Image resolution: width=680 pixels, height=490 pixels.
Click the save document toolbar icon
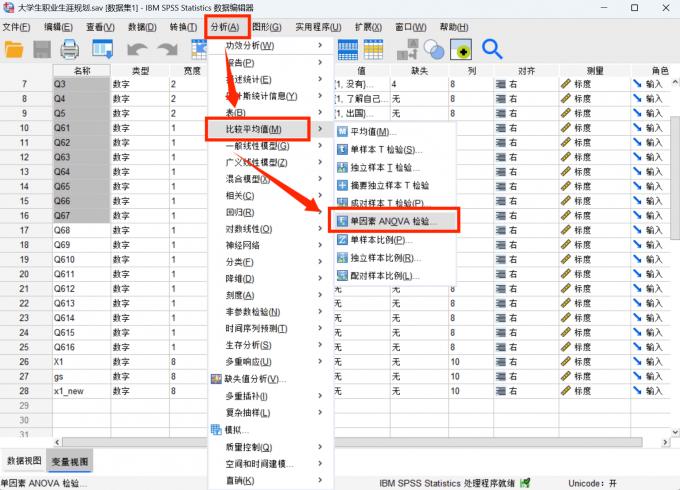coord(42,49)
